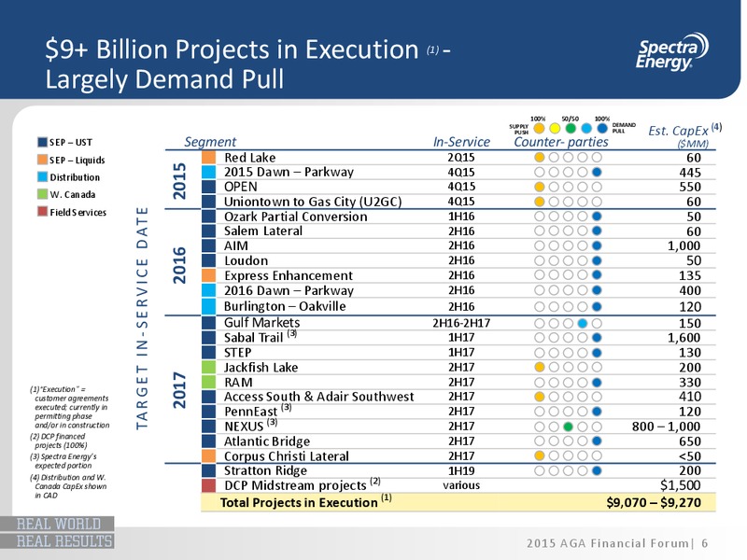The width and height of the screenshot is (747, 560).
Task: Click the green dot in NEXUS row
Action: pos(568,427)
